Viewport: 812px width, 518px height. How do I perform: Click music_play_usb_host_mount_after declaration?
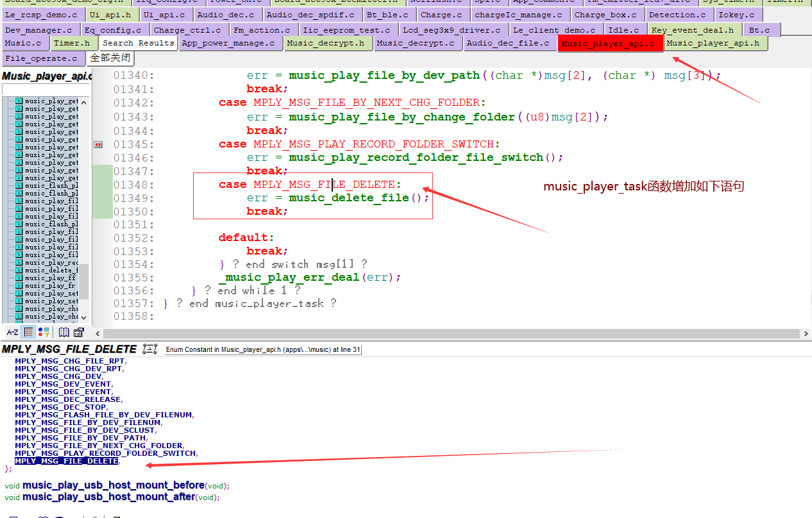pyautogui.click(x=108, y=497)
